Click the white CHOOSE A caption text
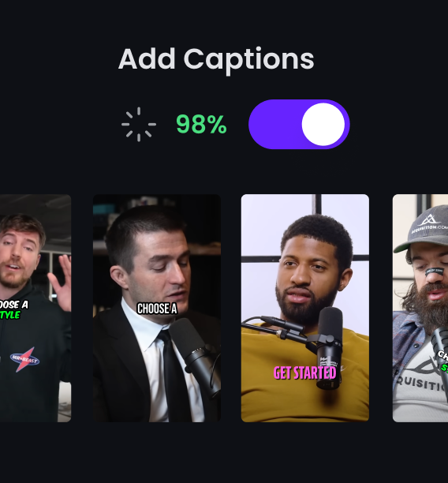Image resolution: width=448 pixels, height=483 pixels. [x=157, y=309]
